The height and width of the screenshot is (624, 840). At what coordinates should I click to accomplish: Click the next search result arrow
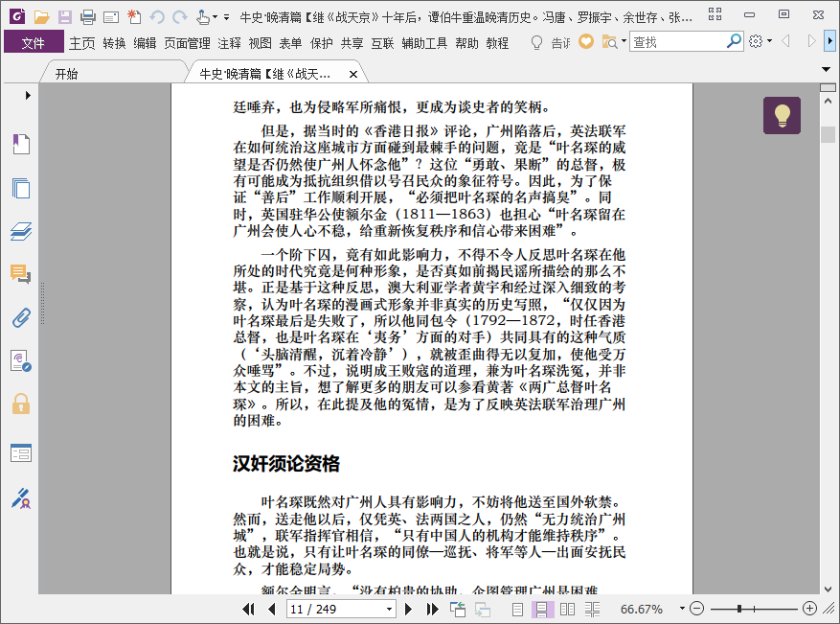pyautogui.click(x=811, y=41)
